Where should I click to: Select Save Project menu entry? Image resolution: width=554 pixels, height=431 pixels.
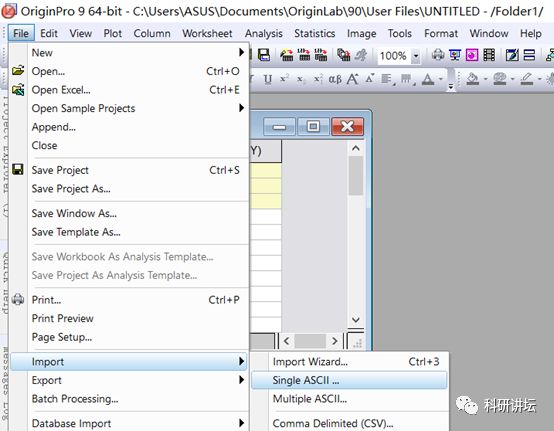tap(130, 170)
